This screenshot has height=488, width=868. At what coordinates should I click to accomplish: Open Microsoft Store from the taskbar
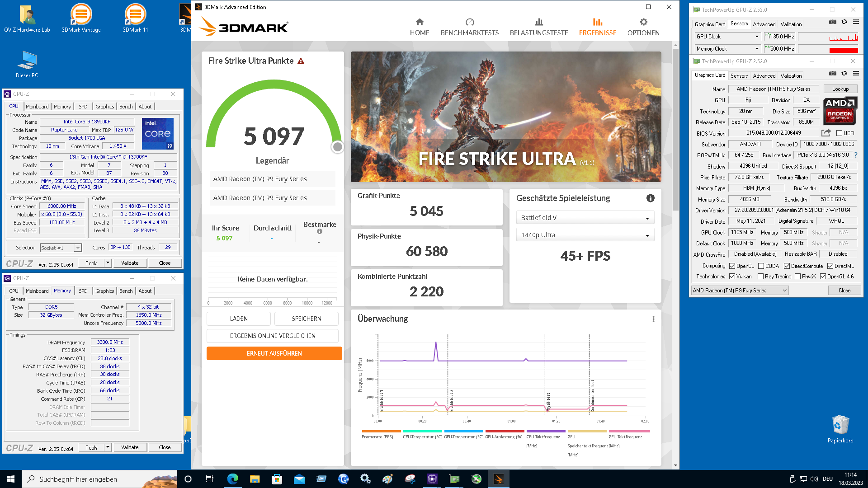click(277, 479)
